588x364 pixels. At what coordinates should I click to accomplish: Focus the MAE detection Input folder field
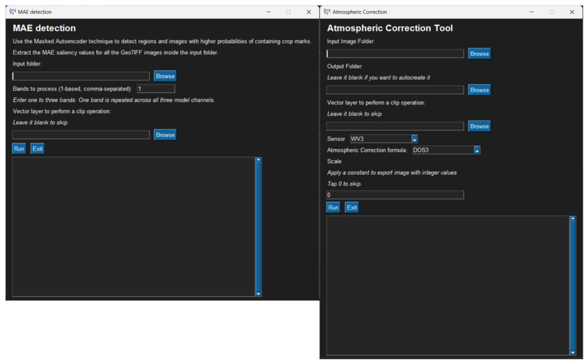coord(80,76)
